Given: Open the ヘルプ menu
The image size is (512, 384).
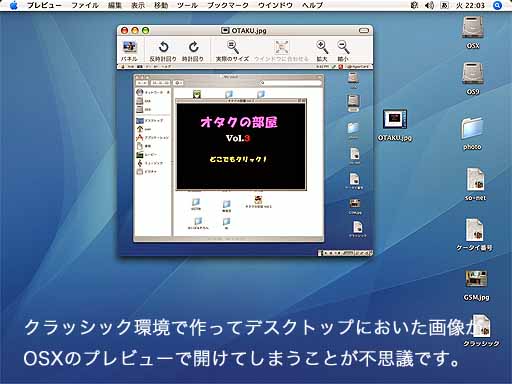Looking at the screenshot, I should (313, 5).
